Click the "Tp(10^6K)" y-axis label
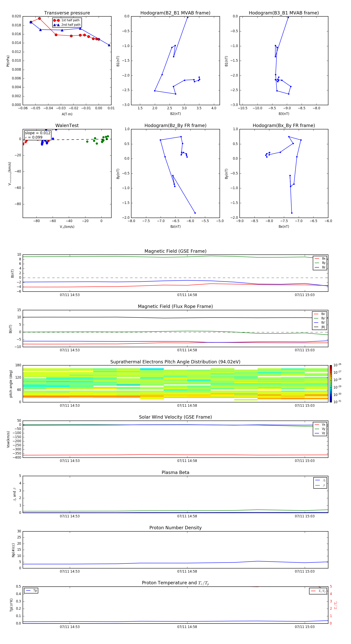Screen dimensions: 351x644 [x=11, y=605]
